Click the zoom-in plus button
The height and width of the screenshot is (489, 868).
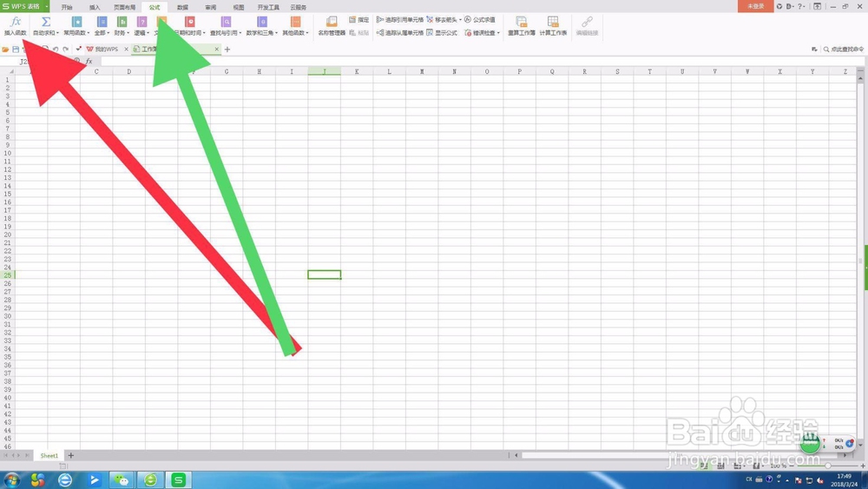863,466
